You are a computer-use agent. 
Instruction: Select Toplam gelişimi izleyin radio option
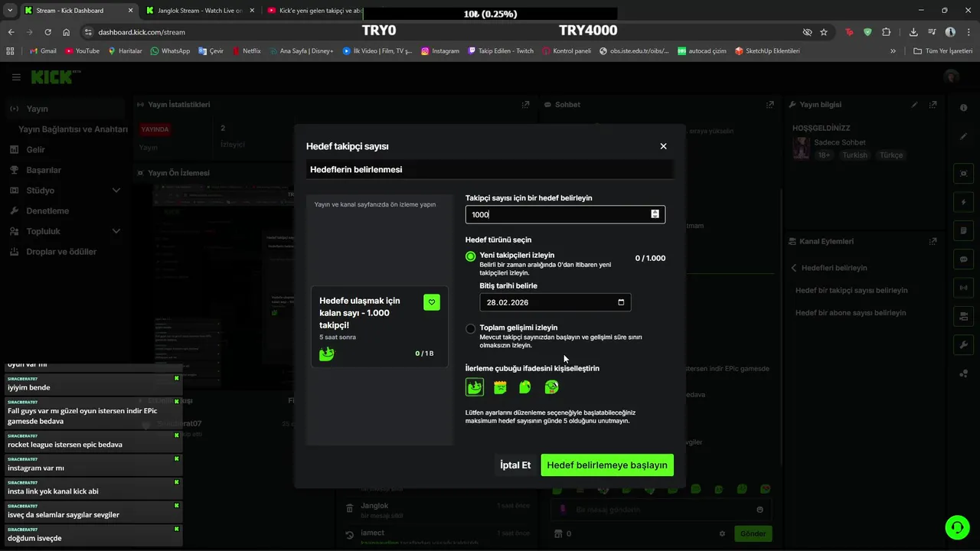pyautogui.click(x=471, y=329)
